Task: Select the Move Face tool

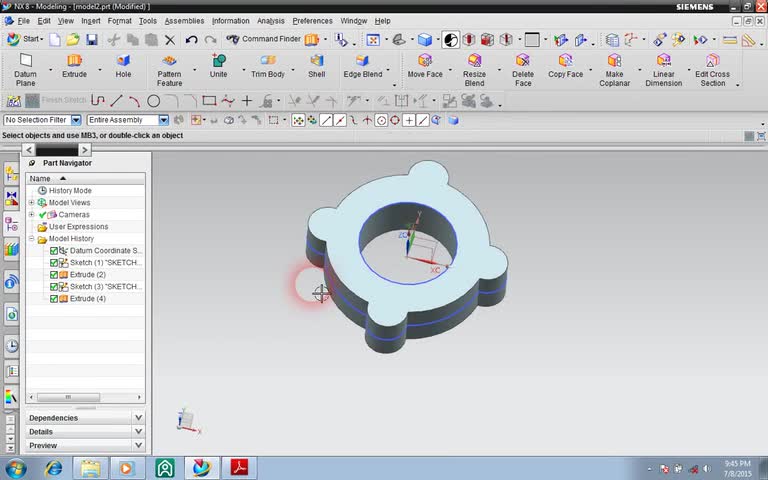Action: tap(424, 62)
